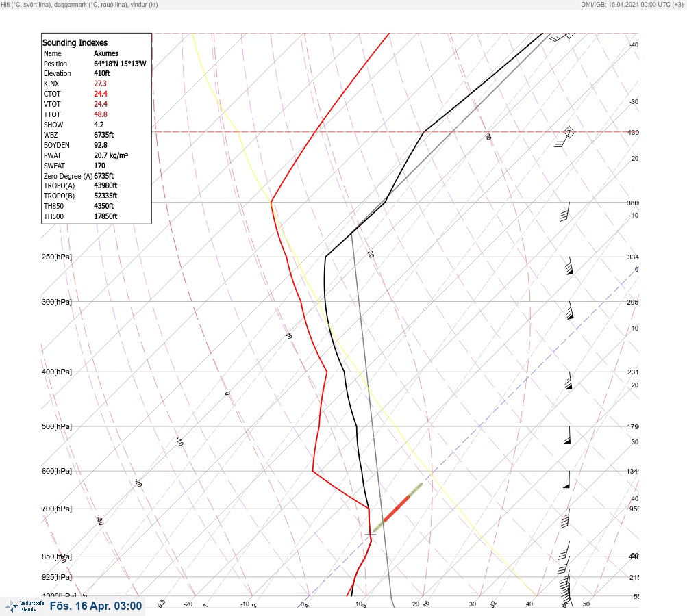687x616 pixels.
Task: Click the 500[hPa] pressure label
Action: 57,426
